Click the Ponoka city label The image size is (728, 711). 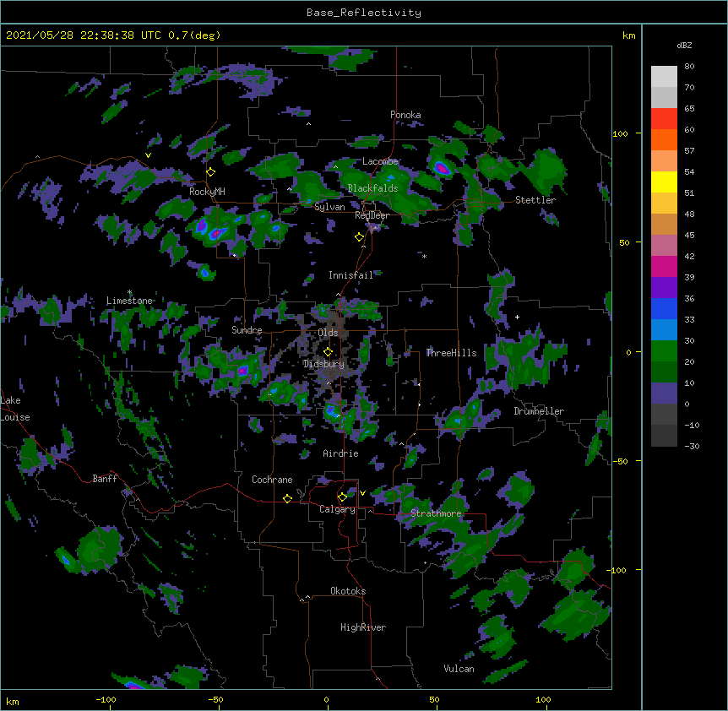click(405, 115)
